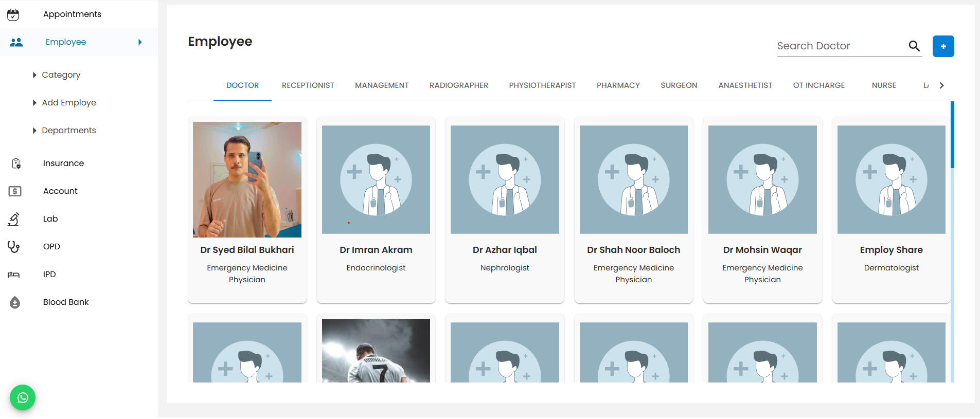Open Dr Imran Akram's avatar image
Viewport: 980px width, 419px height.
376,179
